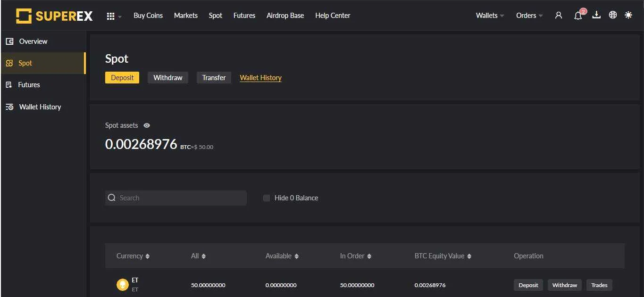Click the currency Search field

[x=176, y=198]
